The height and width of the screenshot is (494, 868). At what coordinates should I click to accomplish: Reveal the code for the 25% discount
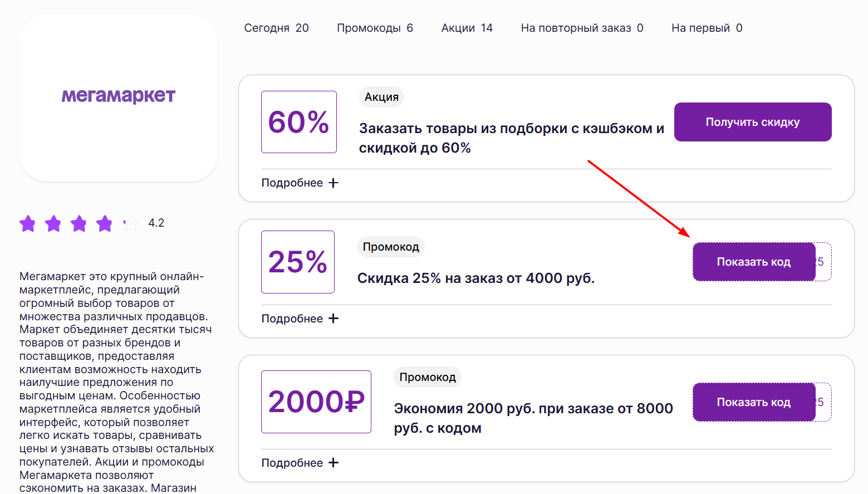pos(754,262)
